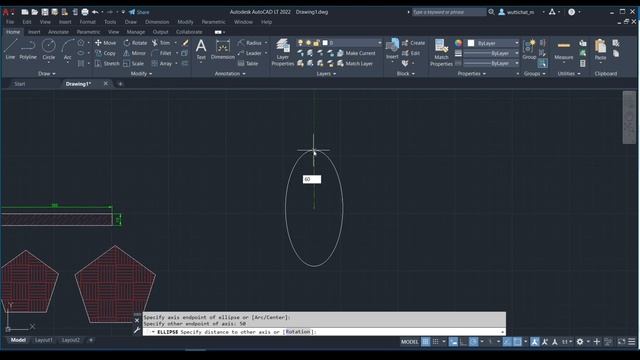Expand the Modify panel
This screenshot has height=360, width=640.
[141, 74]
